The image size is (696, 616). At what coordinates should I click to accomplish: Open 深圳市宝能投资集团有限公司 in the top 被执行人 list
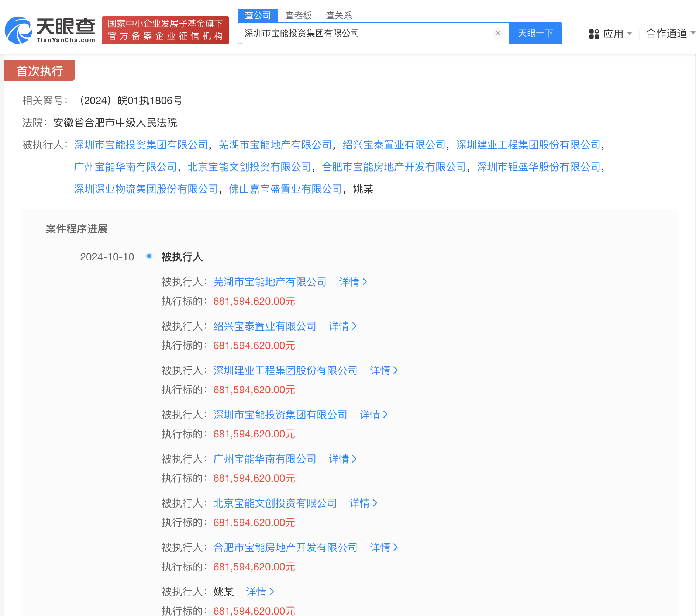tap(141, 145)
